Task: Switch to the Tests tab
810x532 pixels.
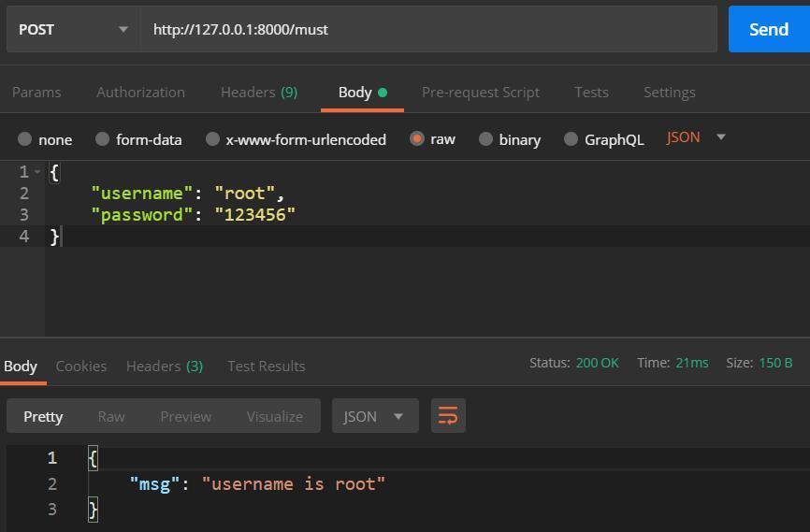Action: point(591,93)
